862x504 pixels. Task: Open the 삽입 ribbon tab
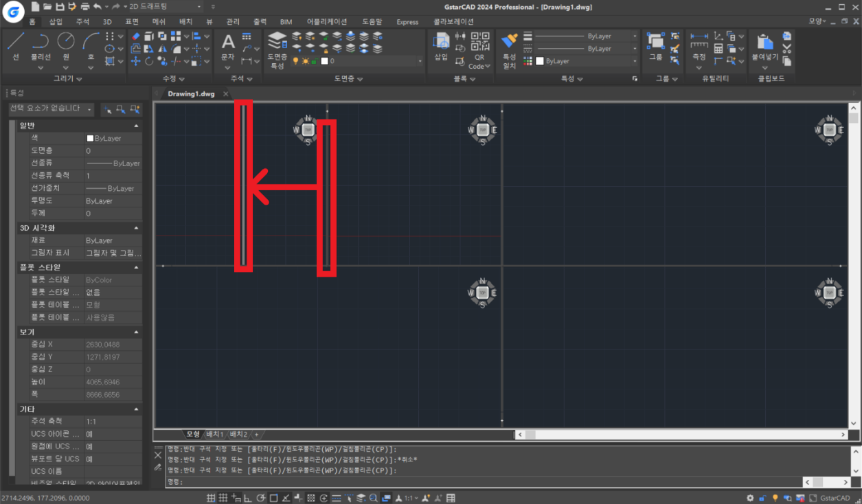pos(56,21)
